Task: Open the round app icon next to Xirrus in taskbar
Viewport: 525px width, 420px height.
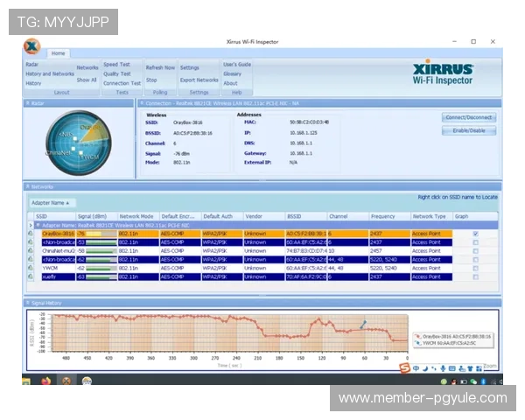Action: click(x=87, y=381)
